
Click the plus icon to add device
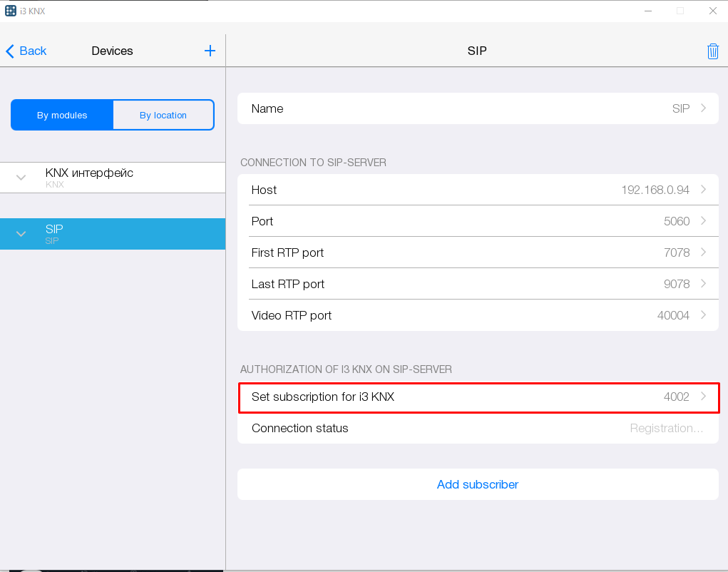point(210,51)
